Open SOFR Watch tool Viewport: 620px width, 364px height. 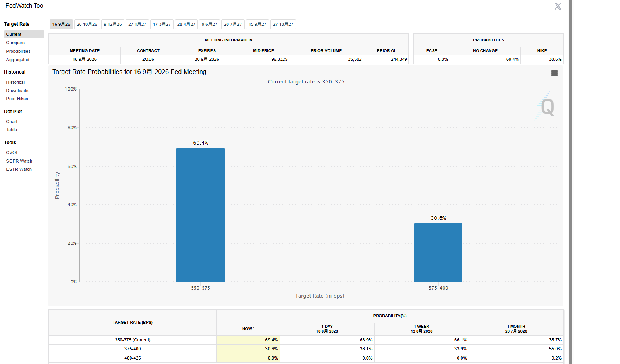pyautogui.click(x=19, y=161)
